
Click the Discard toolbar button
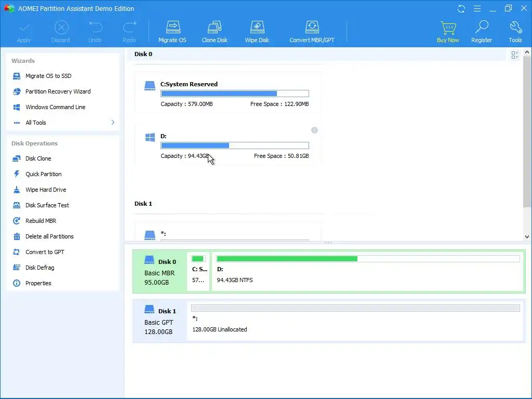click(61, 32)
